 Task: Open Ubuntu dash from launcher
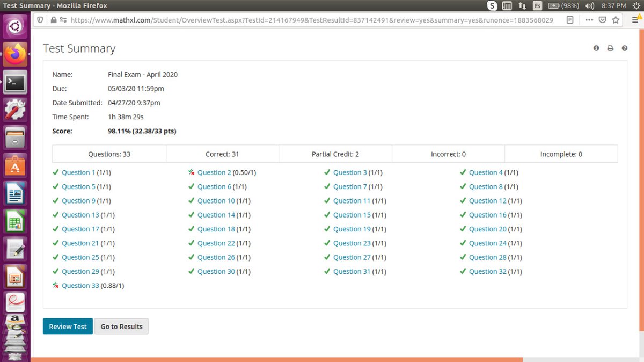pos(15,26)
